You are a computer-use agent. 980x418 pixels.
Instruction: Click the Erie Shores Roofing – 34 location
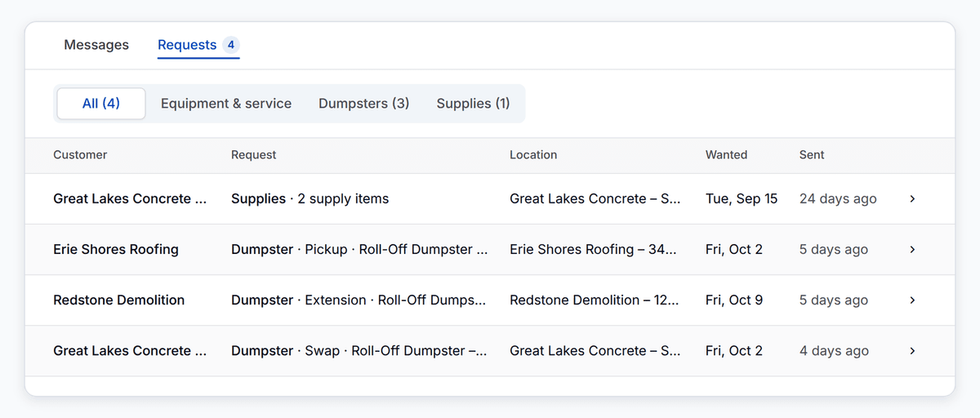click(x=593, y=250)
